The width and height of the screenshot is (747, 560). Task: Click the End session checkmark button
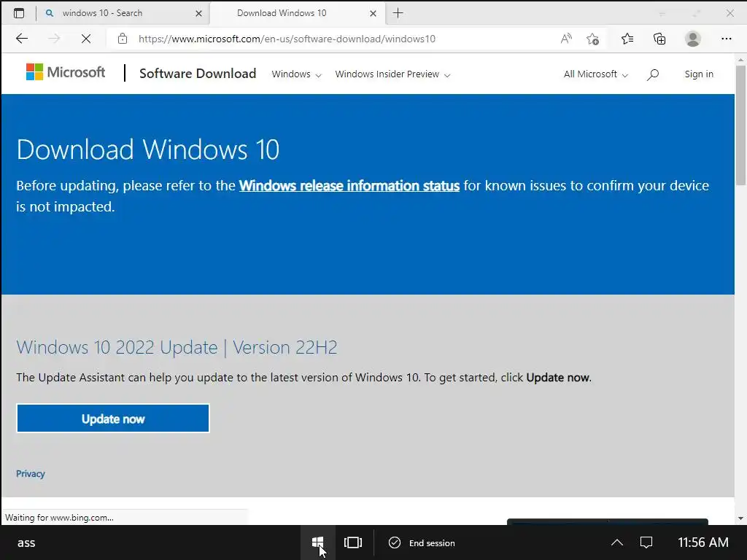pos(422,542)
